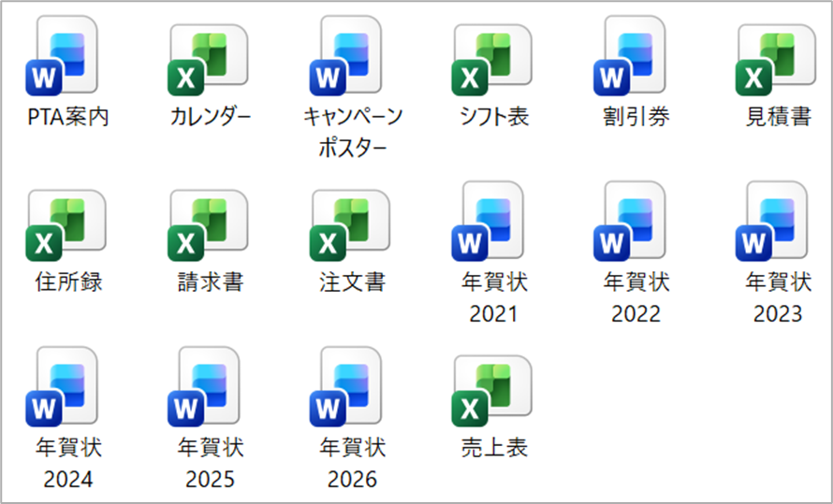Click the カレンダー Excel file icon
The height and width of the screenshot is (504, 833).
tap(209, 60)
